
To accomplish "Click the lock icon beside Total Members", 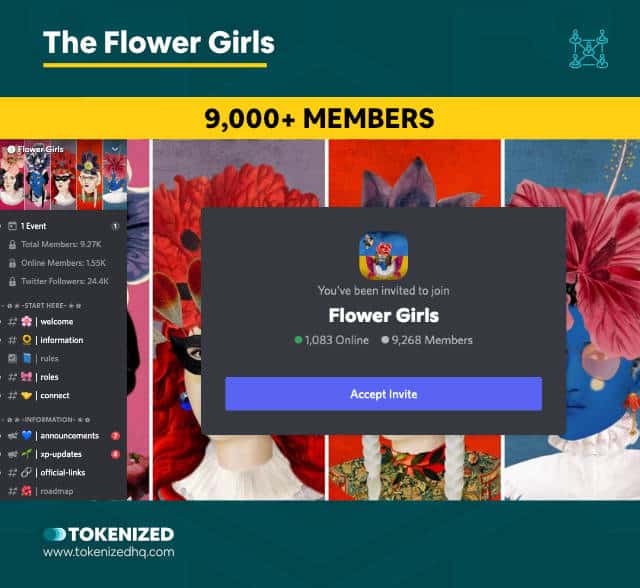I will (x=12, y=244).
